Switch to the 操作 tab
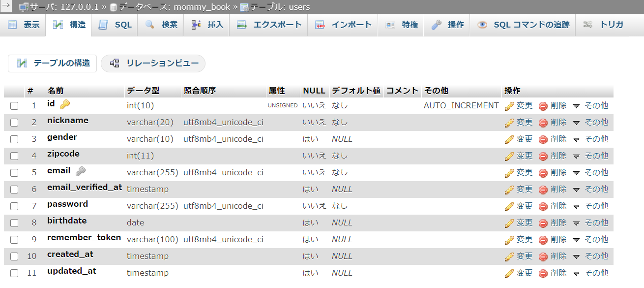Viewport: 644px width, 288px height. tap(447, 25)
